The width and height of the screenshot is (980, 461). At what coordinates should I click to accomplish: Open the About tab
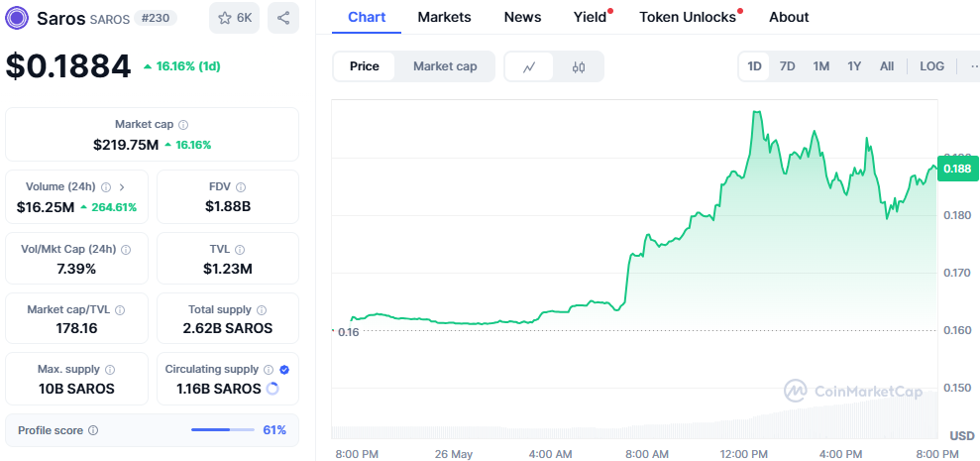click(x=789, y=18)
